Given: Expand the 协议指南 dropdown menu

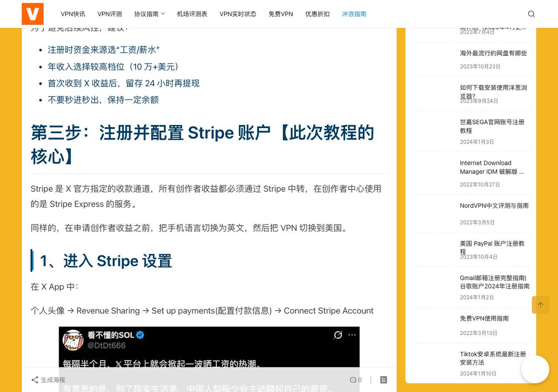Looking at the screenshot, I should click(x=149, y=14).
